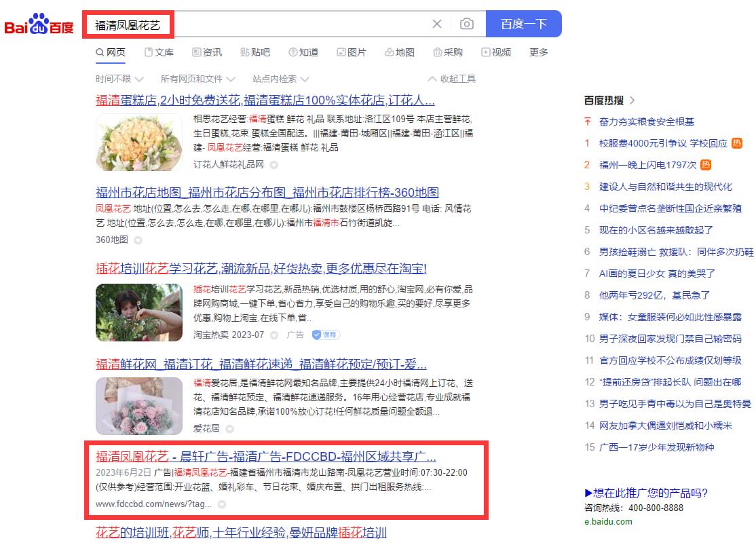Open hot search 提前还房贷排起长队
The image size is (756, 545).
tap(670, 382)
